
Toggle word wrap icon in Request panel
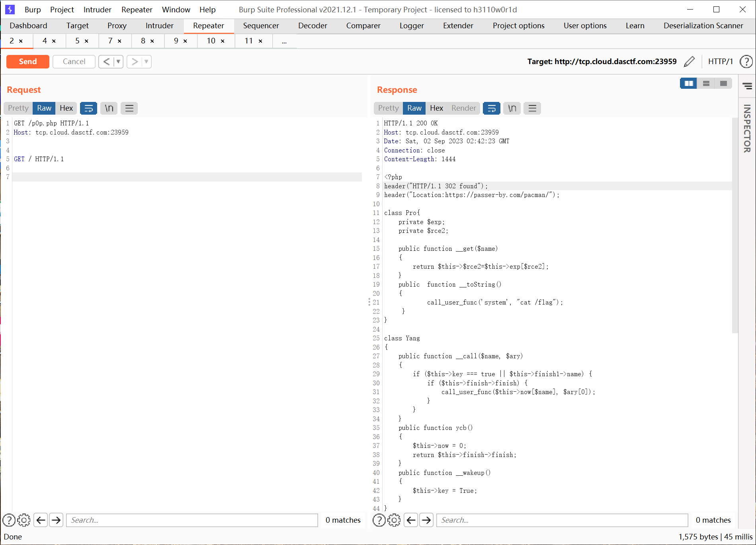(x=88, y=108)
